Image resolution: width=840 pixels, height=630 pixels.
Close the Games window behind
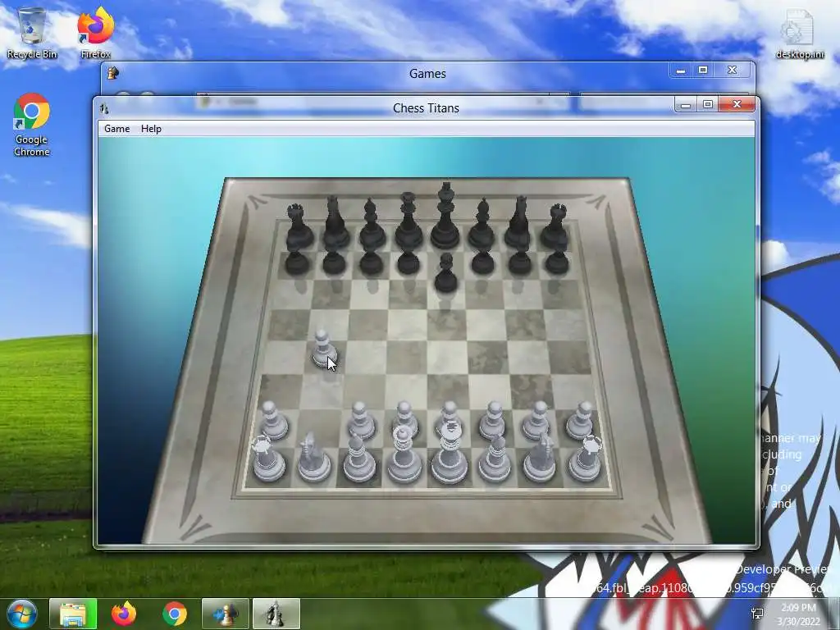(732, 71)
